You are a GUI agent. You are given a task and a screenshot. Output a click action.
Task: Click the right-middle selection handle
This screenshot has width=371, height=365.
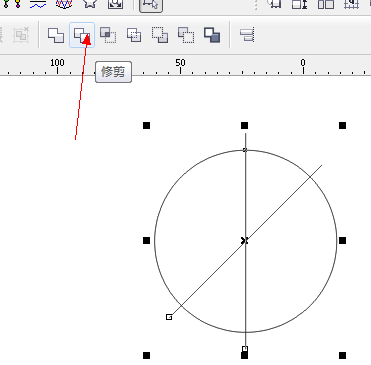[x=342, y=240]
